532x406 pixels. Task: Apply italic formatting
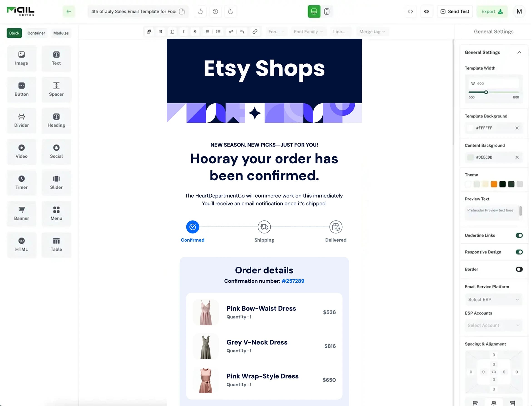[x=183, y=32]
